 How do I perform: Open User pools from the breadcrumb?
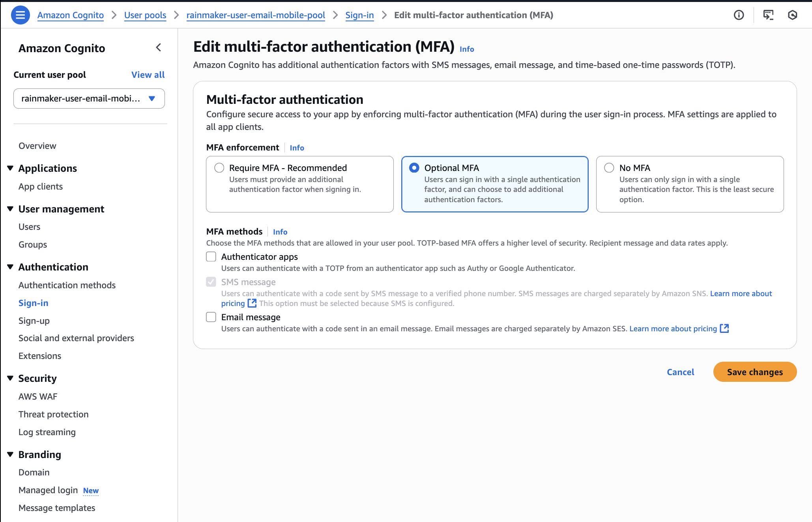[x=145, y=15]
